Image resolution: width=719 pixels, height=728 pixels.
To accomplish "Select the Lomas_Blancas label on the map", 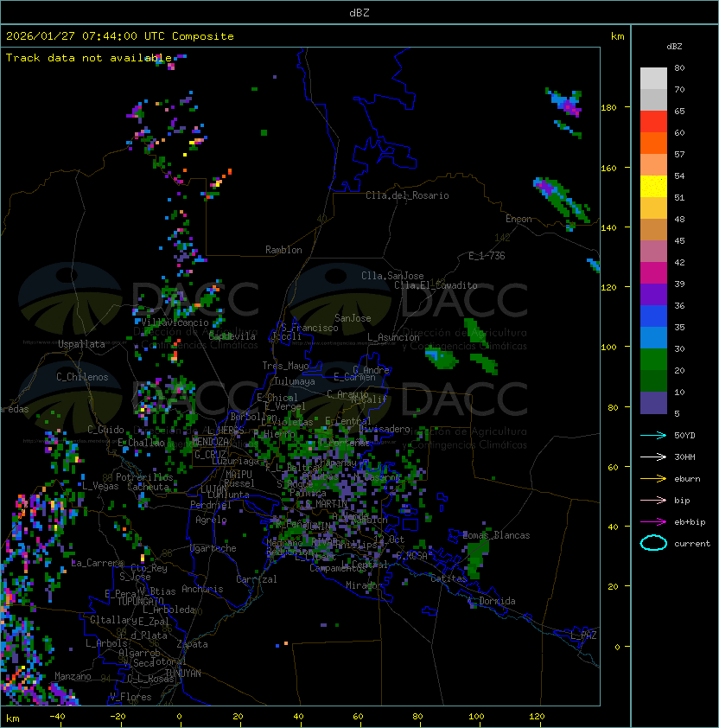I will [497, 535].
